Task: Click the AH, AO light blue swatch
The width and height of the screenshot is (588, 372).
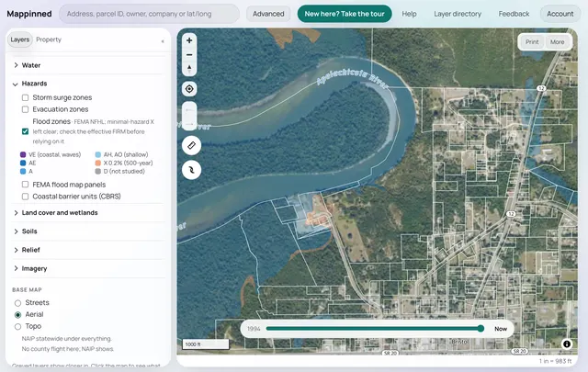Action: tap(98, 154)
